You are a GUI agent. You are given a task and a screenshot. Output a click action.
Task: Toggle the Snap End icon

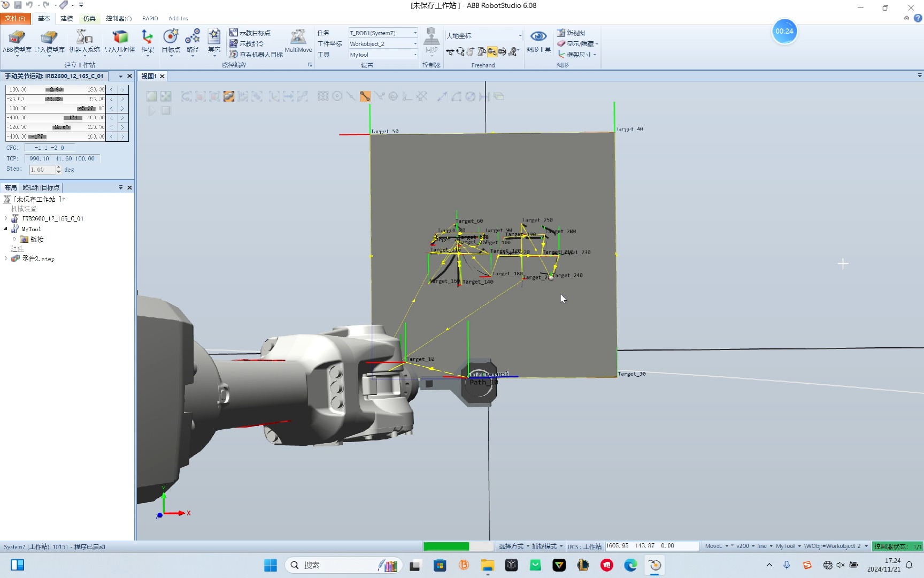pyautogui.click(x=365, y=96)
